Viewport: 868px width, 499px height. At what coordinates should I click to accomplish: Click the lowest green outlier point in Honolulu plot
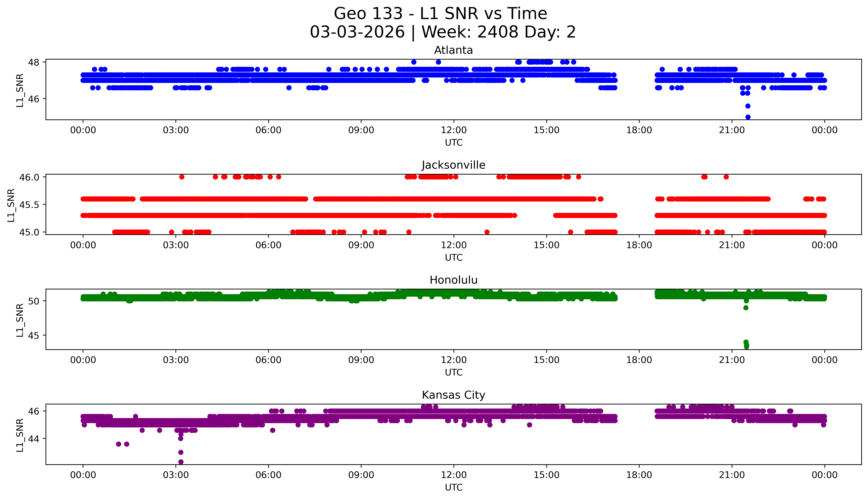(746, 347)
